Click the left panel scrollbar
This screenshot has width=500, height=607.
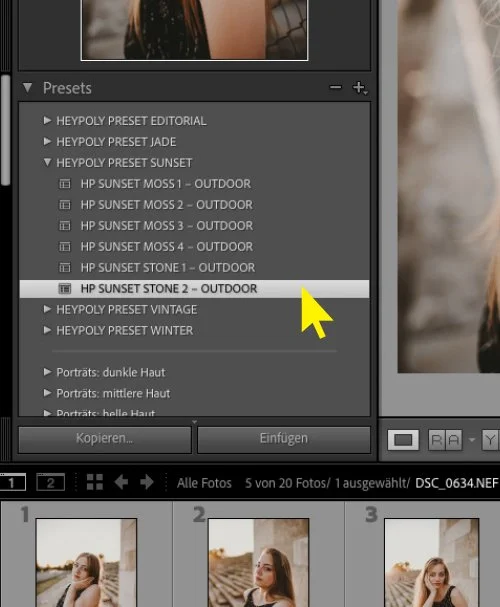pos(6,130)
